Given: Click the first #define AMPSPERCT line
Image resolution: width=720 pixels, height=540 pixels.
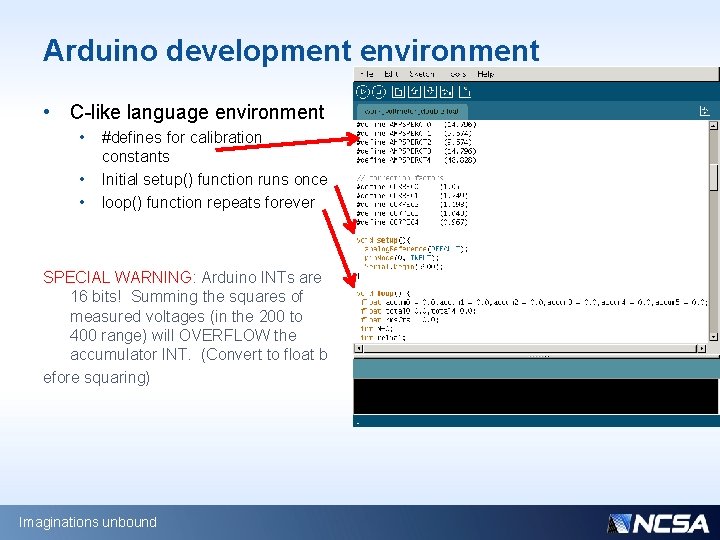Looking at the screenshot, I should click(416, 124).
